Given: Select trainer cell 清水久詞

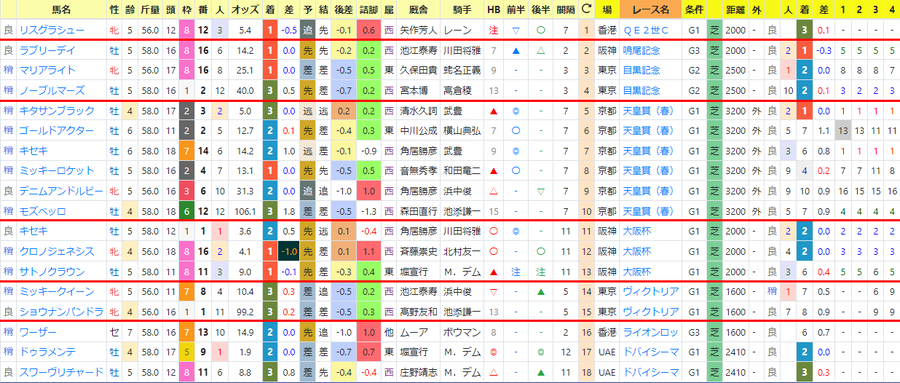Looking at the screenshot, I should pyautogui.click(x=419, y=111).
